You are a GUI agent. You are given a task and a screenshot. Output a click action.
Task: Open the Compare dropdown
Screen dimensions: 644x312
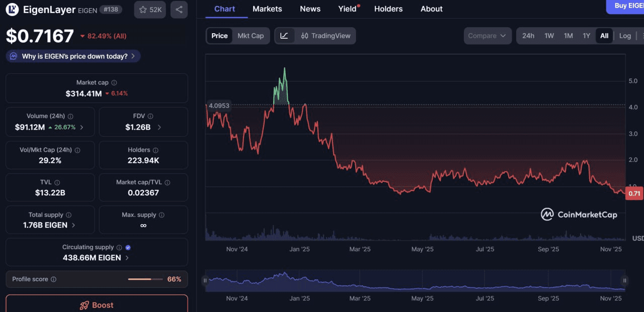487,36
